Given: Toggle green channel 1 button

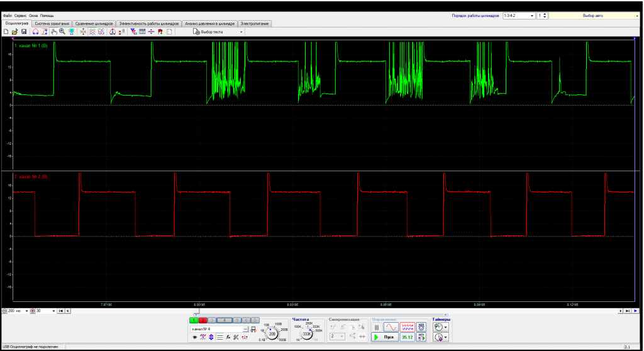Looking at the screenshot, I should [194, 320].
